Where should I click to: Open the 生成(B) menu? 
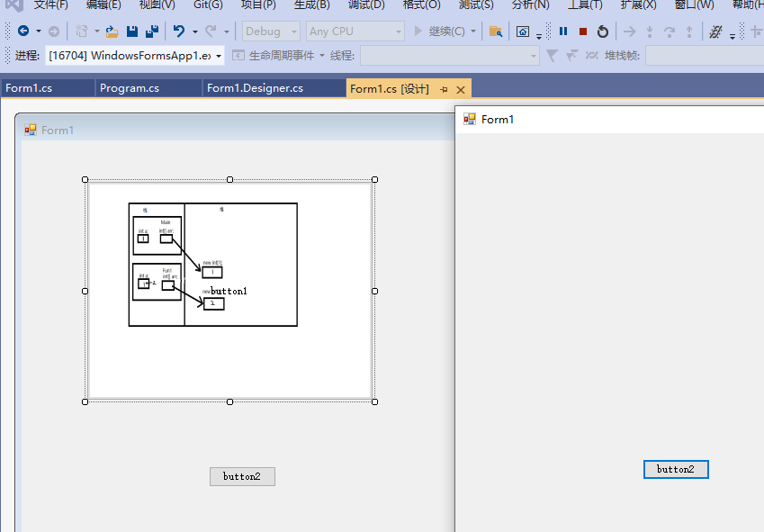tap(312, 5)
